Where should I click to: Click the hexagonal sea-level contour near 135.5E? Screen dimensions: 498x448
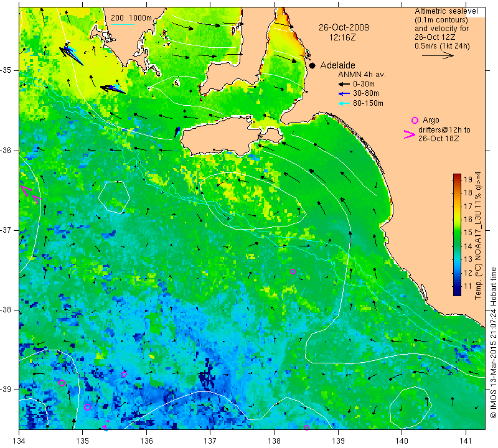point(114,197)
